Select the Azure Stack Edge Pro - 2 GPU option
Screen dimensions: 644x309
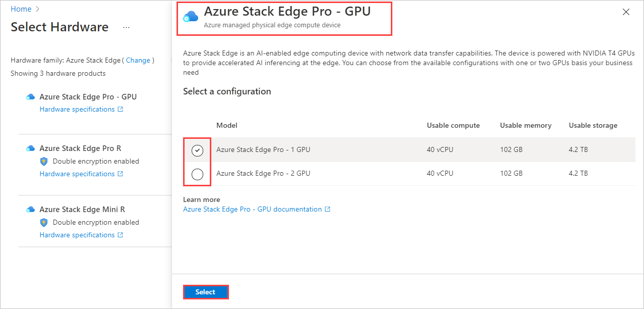tap(197, 174)
